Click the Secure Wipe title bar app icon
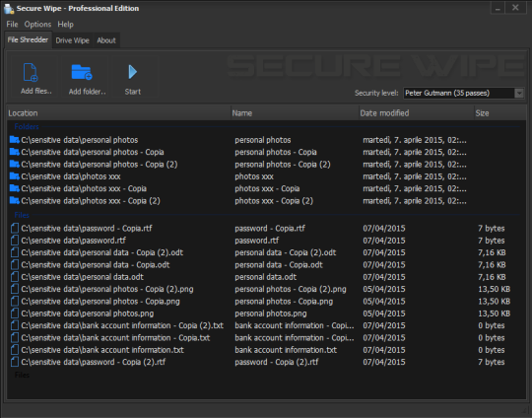 tap(9, 9)
